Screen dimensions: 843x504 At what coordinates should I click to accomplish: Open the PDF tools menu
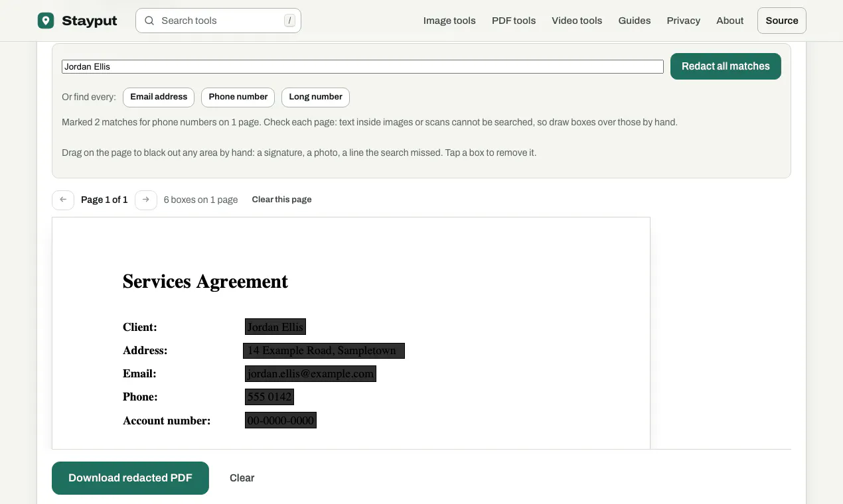coord(514,21)
